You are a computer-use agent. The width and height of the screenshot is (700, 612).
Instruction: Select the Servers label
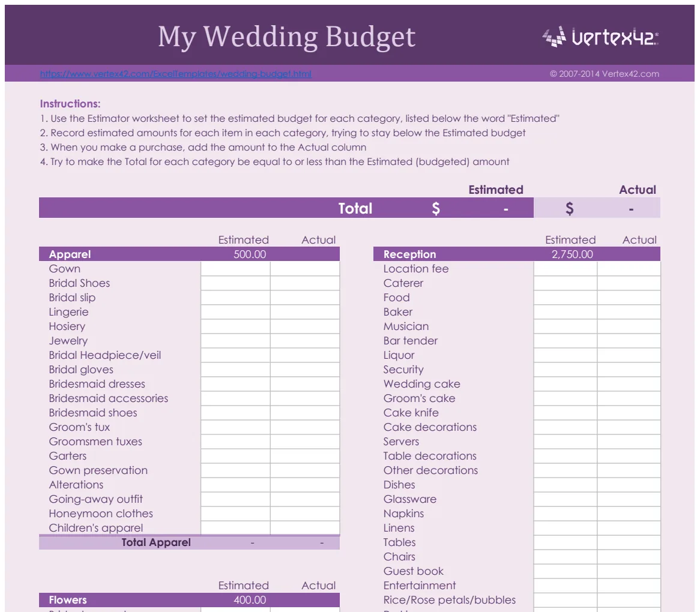click(402, 442)
